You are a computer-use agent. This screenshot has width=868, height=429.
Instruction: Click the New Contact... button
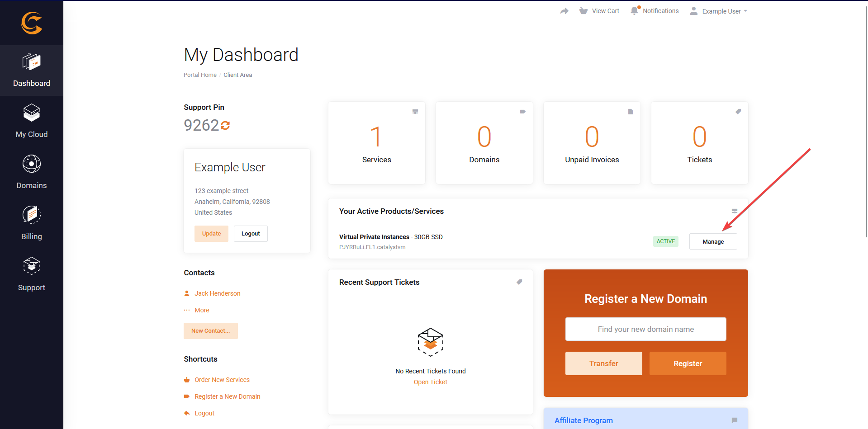click(x=211, y=331)
